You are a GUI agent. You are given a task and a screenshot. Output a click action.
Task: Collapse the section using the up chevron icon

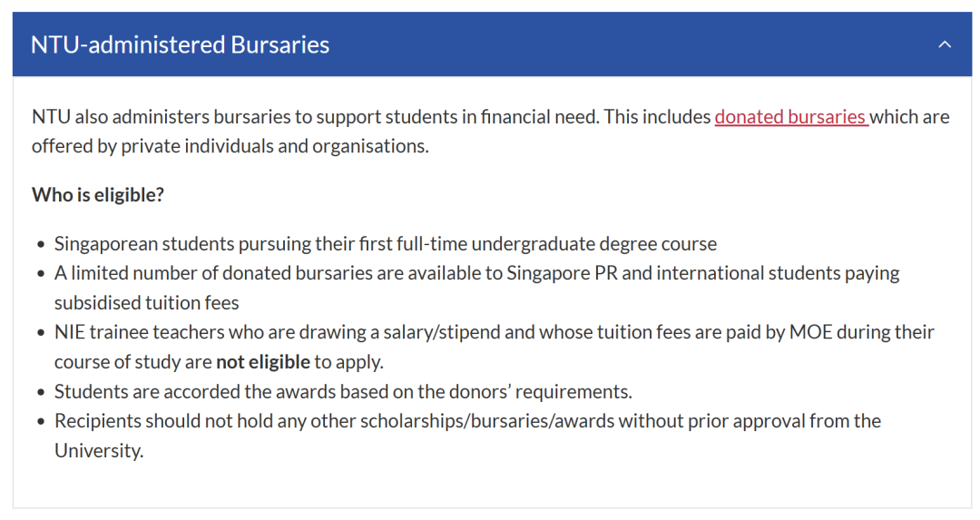945,44
